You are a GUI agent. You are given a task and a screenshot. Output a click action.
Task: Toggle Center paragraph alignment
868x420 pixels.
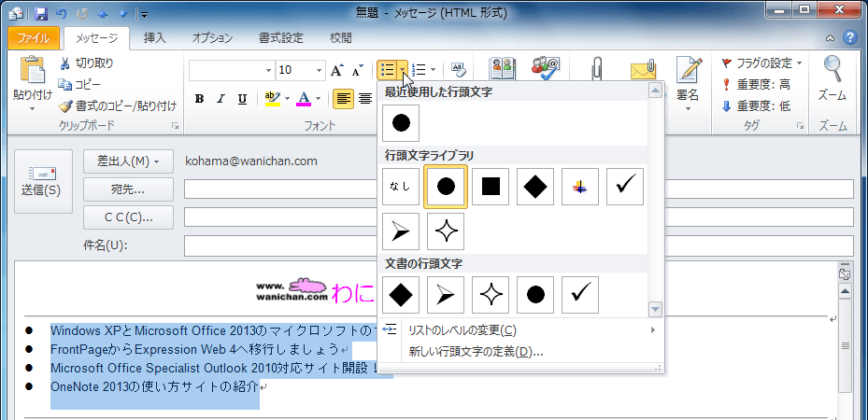[x=364, y=99]
